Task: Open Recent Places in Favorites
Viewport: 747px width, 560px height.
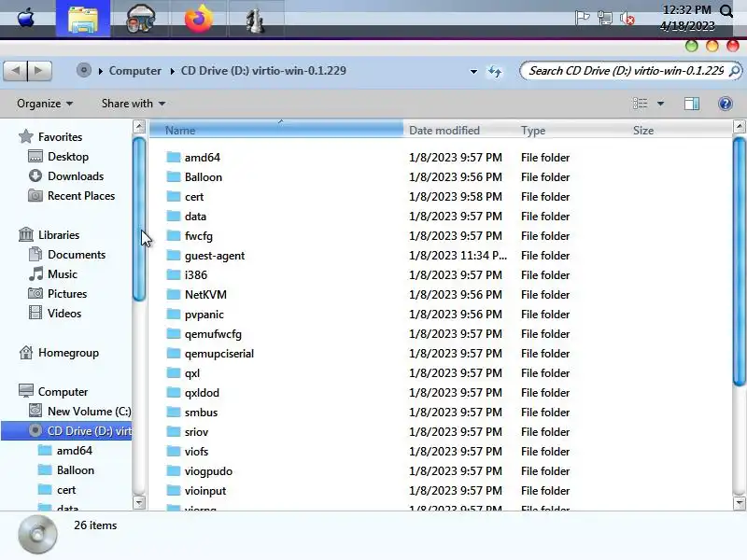Action: click(81, 196)
